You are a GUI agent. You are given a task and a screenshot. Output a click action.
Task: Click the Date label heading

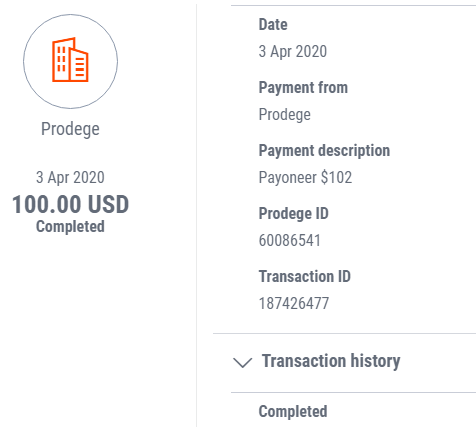tap(273, 25)
